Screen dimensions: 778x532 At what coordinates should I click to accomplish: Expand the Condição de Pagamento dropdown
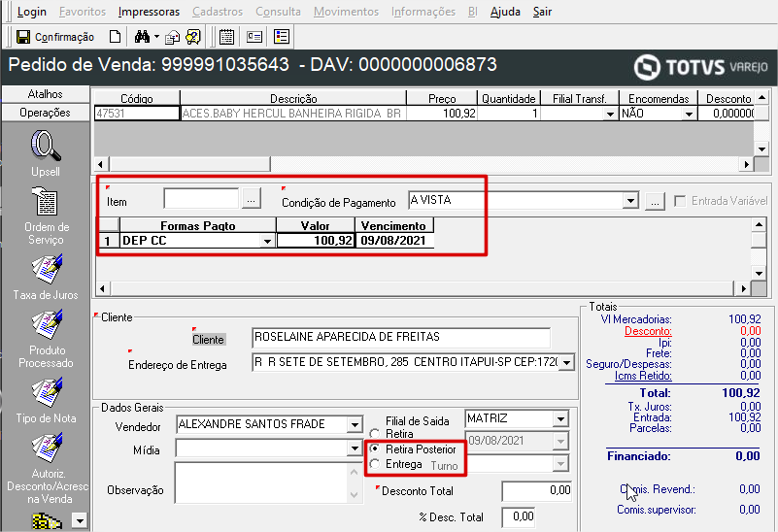(630, 201)
